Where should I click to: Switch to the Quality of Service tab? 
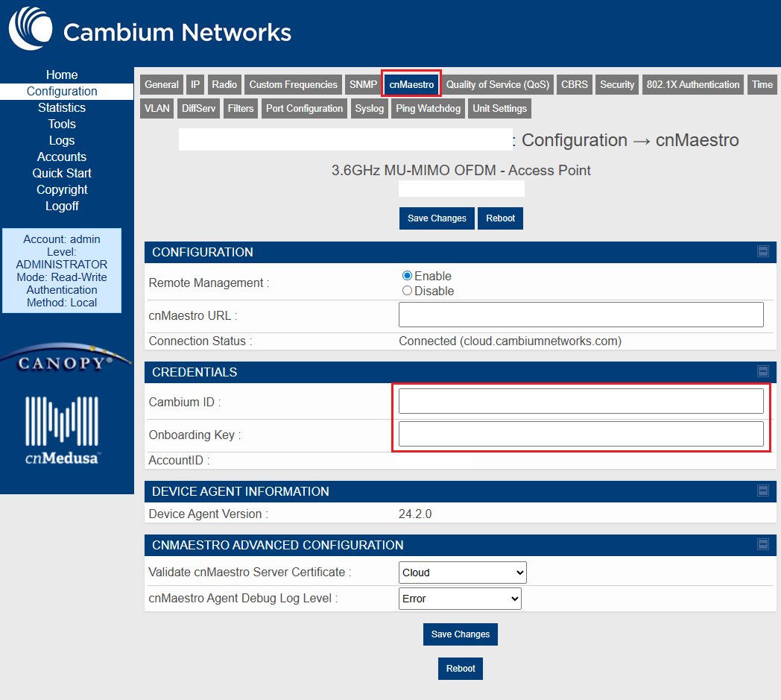point(497,85)
